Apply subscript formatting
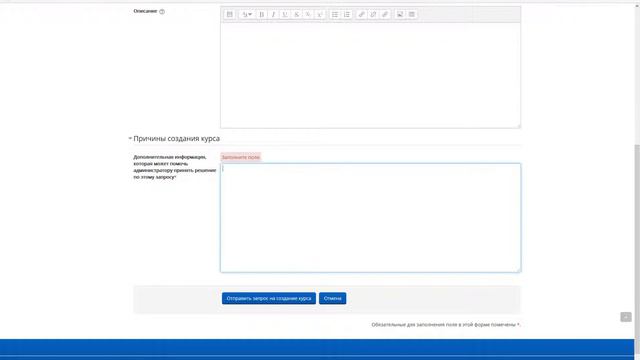This screenshot has width=640, height=360. (x=308, y=14)
